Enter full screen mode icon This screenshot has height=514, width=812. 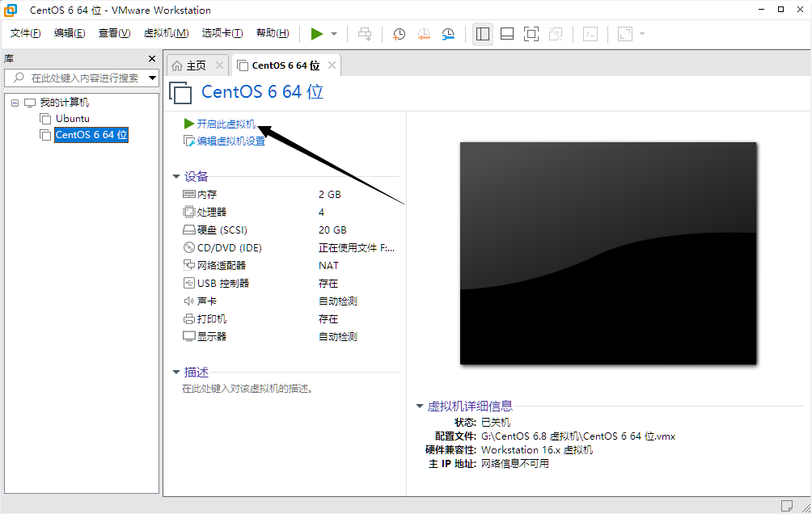[x=531, y=34]
